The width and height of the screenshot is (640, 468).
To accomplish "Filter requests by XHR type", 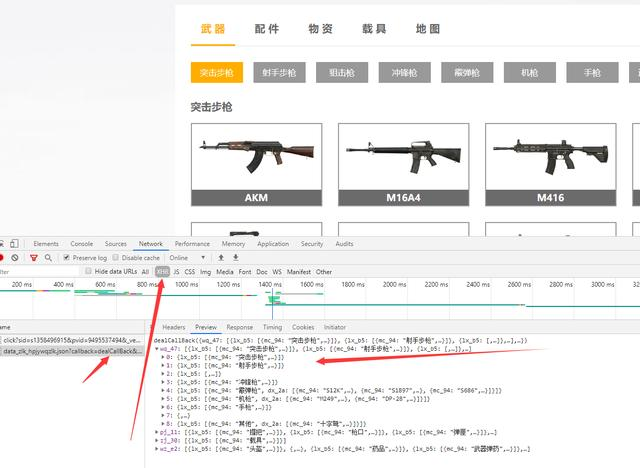I will (x=162, y=272).
